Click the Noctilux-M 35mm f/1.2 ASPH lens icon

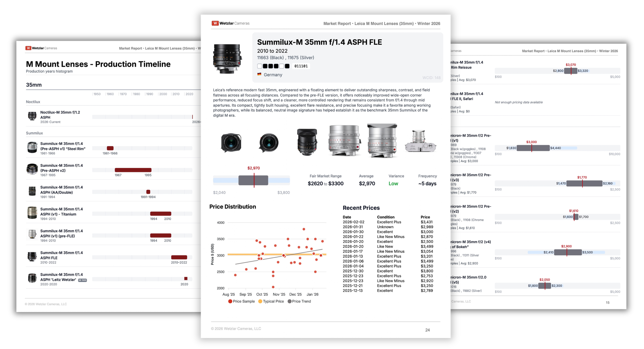[32, 116]
